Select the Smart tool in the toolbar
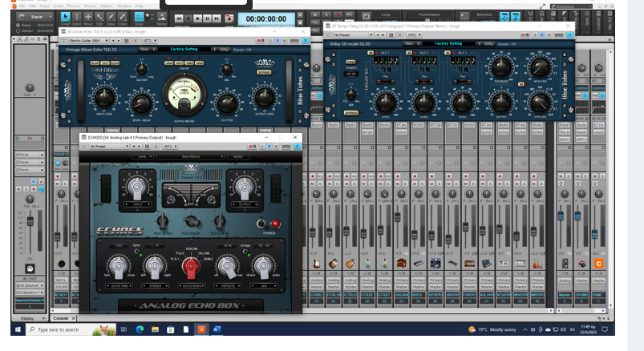 pyautogui.click(x=65, y=18)
